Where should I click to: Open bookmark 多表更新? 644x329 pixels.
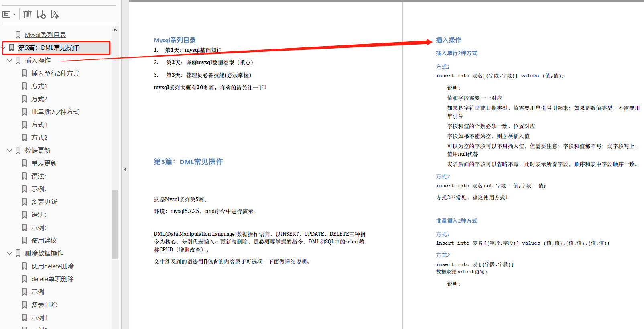click(x=44, y=202)
